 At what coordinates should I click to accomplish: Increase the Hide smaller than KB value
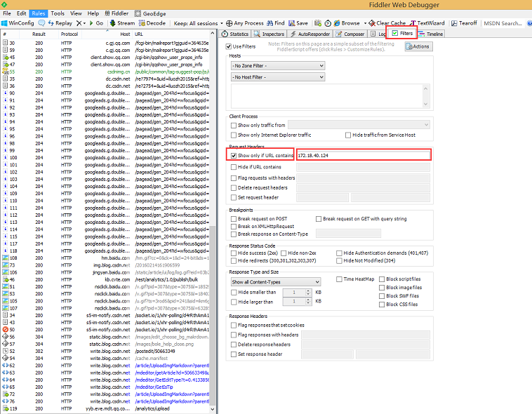308,291
